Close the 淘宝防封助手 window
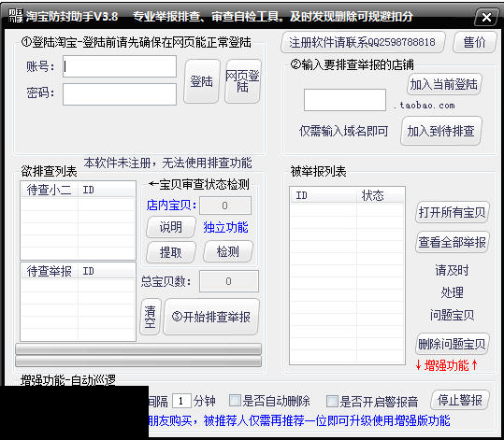Viewport: 504px width, 440px height. click(486, 17)
